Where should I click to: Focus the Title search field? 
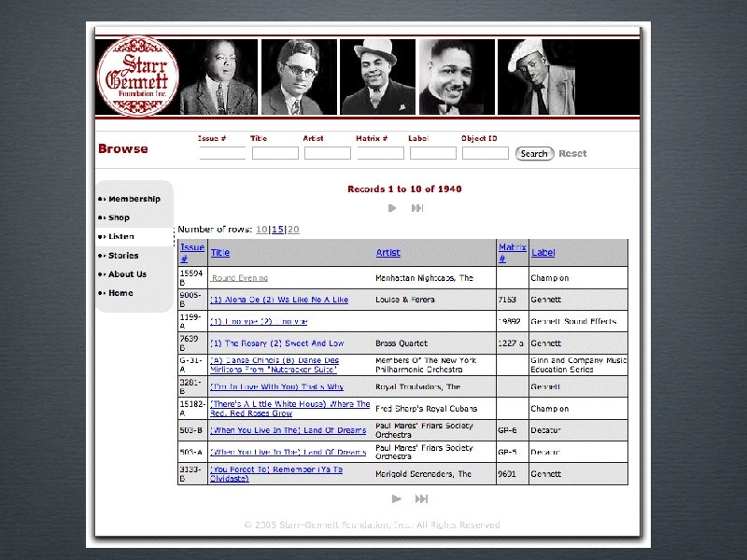click(x=275, y=153)
